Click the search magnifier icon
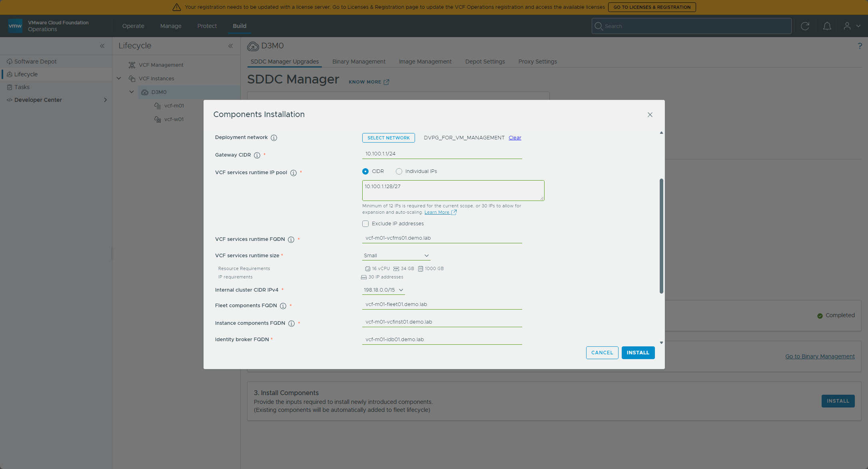 tap(599, 26)
